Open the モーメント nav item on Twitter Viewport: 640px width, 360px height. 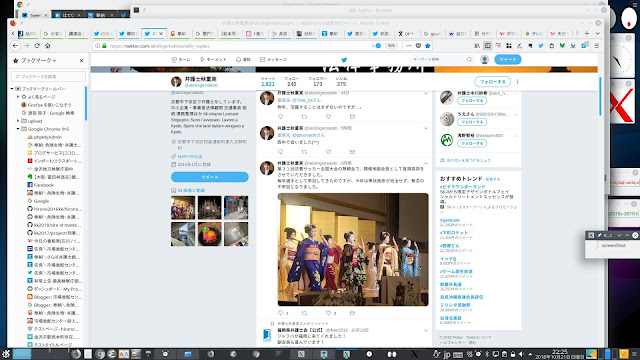click(x=213, y=60)
